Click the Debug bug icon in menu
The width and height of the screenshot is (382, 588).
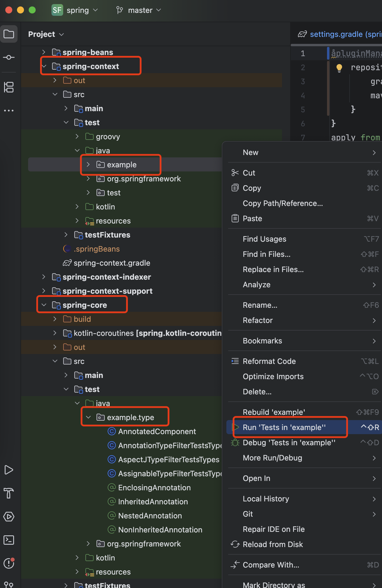click(235, 442)
